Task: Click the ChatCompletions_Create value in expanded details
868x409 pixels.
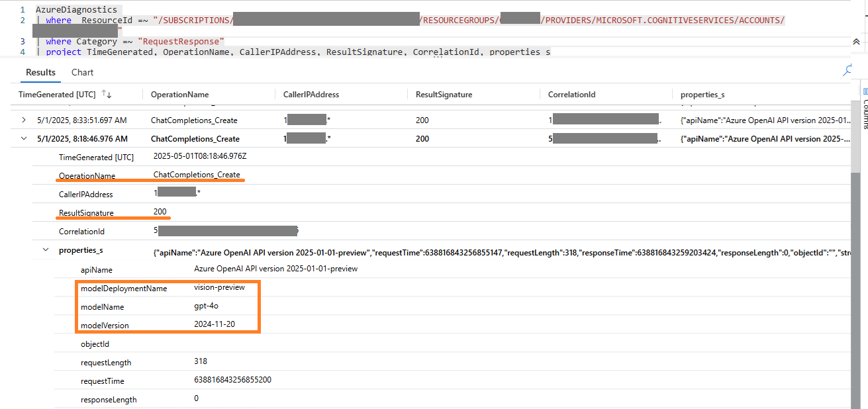Action: click(197, 175)
